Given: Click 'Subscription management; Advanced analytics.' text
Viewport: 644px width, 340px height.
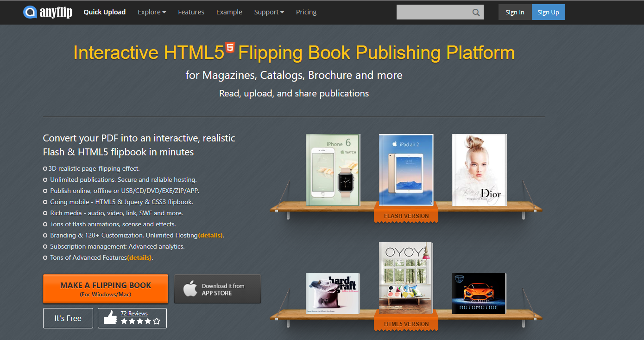Looking at the screenshot, I should pyautogui.click(x=117, y=246).
